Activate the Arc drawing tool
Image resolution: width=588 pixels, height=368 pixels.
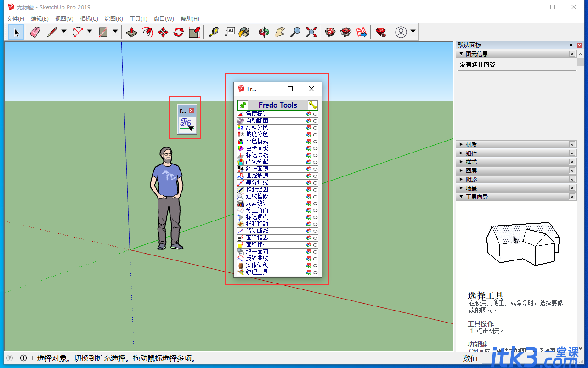coord(78,32)
